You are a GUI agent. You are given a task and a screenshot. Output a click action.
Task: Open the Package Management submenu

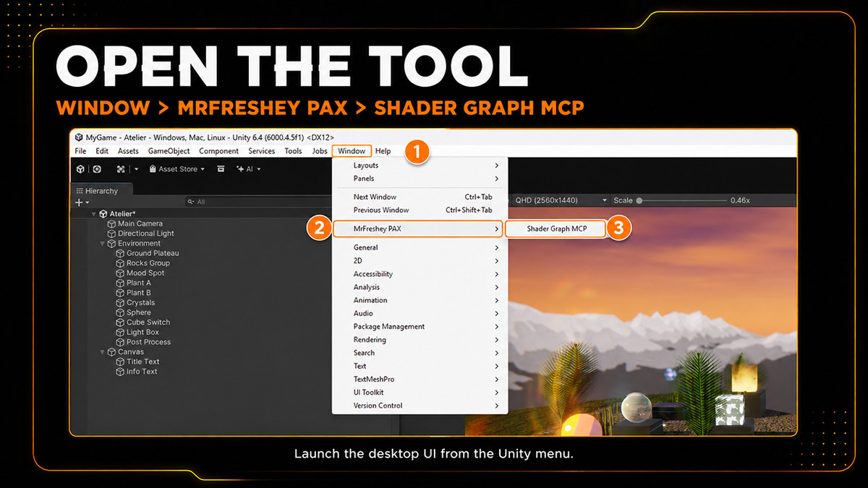pos(420,327)
